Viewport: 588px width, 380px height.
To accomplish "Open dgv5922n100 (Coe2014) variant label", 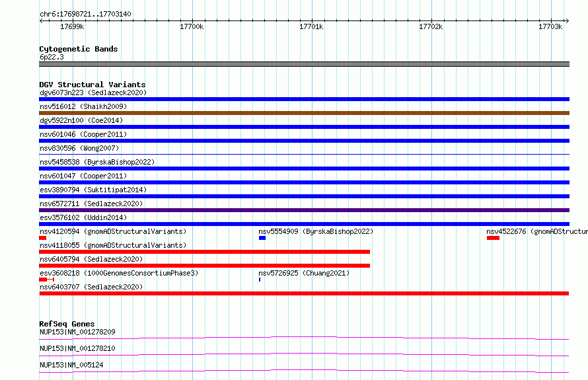I will pyautogui.click(x=81, y=120).
